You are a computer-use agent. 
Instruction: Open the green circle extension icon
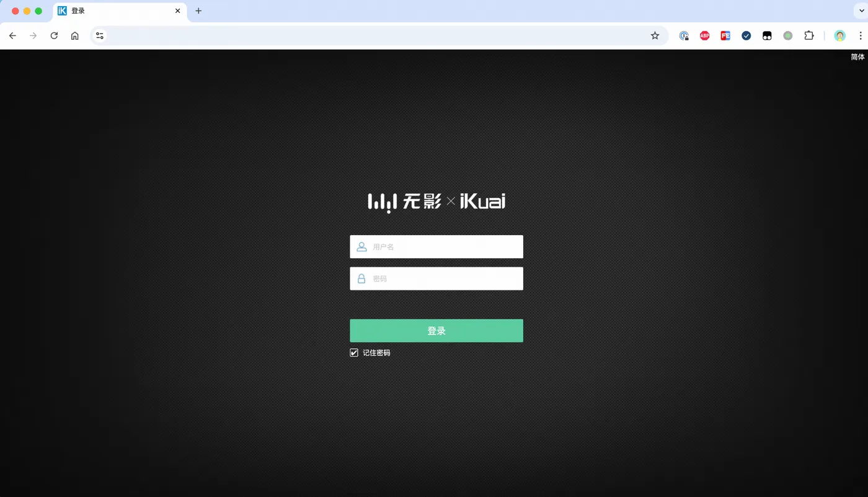click(788, 36)
